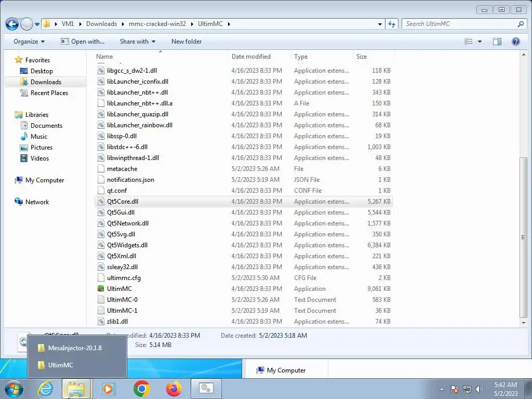This screenshot has width=532, height=399.
Task: Click Open with... in toolbar
Action: [83, 42]
